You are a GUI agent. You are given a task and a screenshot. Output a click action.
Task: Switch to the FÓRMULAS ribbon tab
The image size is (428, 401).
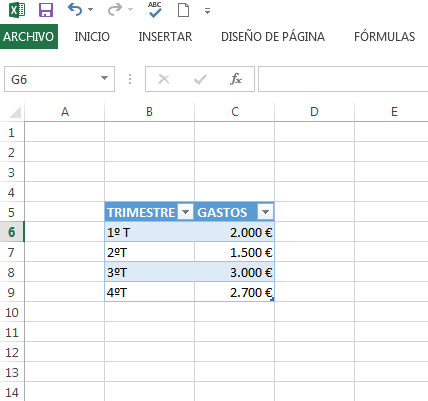(384, 37)
